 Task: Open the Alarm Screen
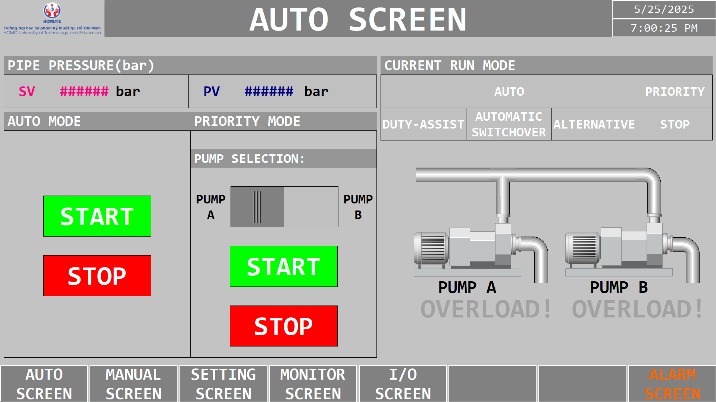[x=672, y=384]
